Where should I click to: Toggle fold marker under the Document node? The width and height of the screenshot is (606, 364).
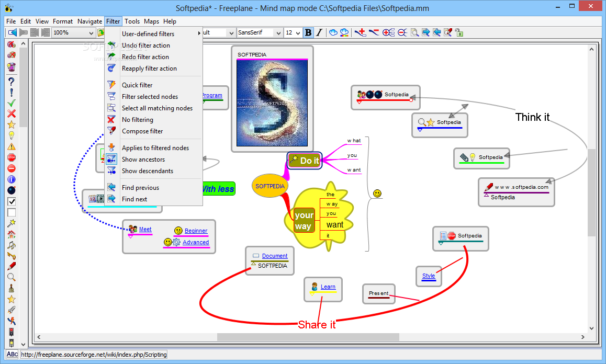click(253, 263)
